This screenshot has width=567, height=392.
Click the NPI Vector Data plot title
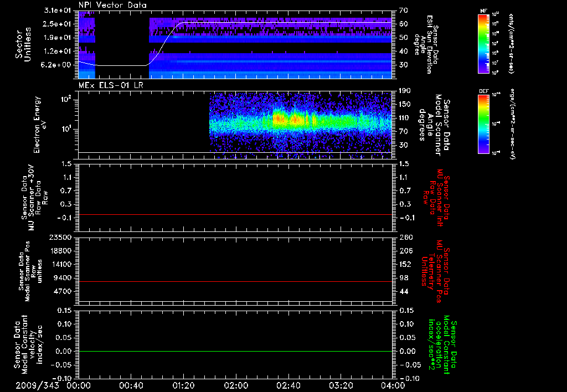pos(112,5)
